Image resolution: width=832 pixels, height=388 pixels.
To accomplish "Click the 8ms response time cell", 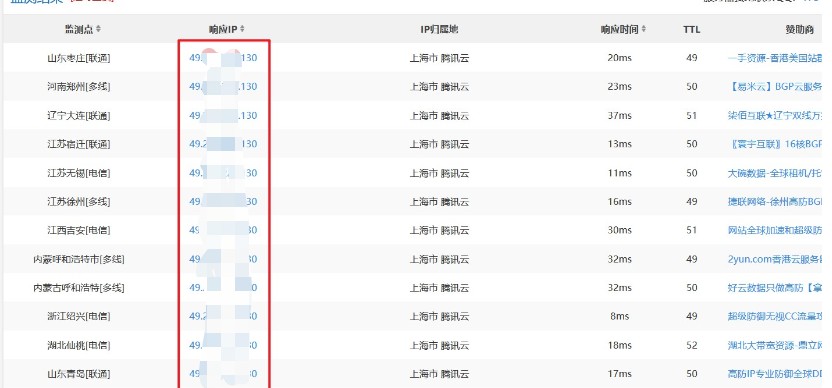I will point(619,316).
